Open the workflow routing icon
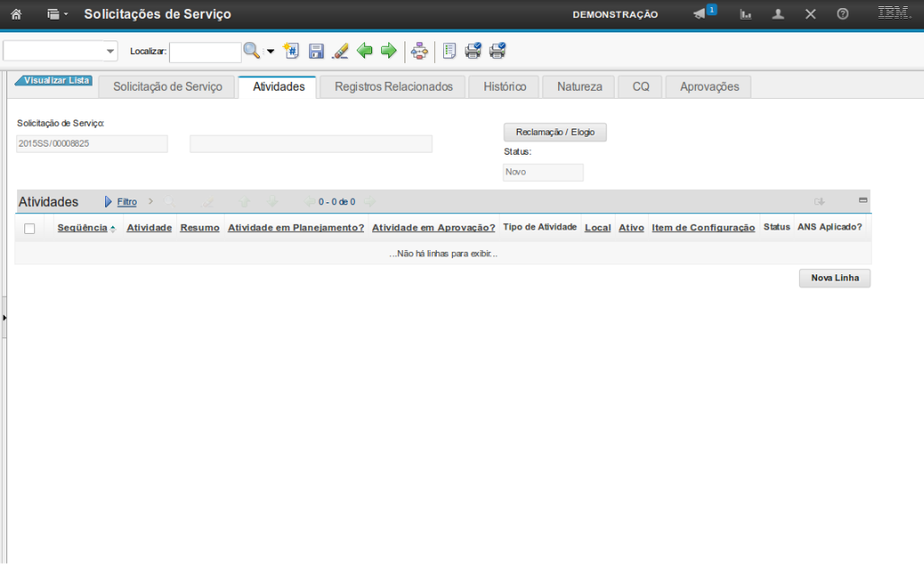Screen dimensions: 924x564 419,51
